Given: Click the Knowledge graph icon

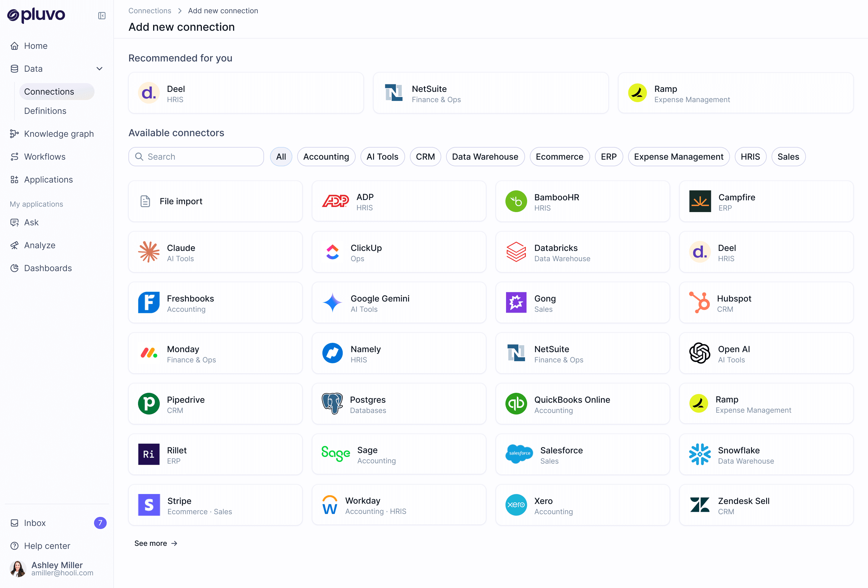Looking at the screenshot, I should point(14,134).
